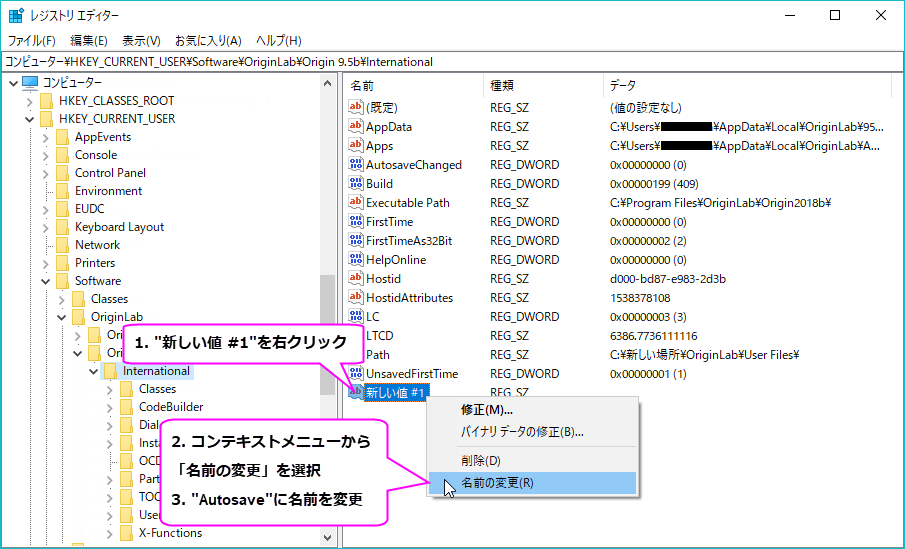Image resolution: width=905 pixels, height=549 pixels.
Task: Expand the HKEY_CLASSES_ROOT node
Action: click(29, 102)
